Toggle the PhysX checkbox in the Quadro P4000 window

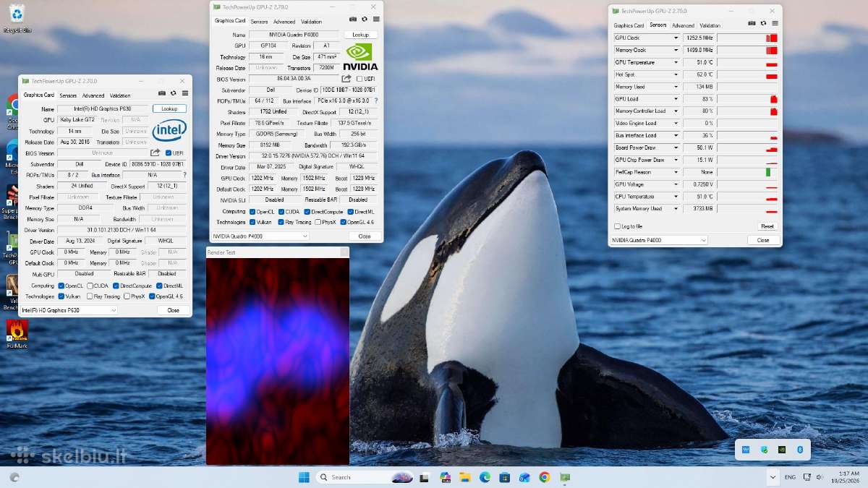(x=318, y=222)
